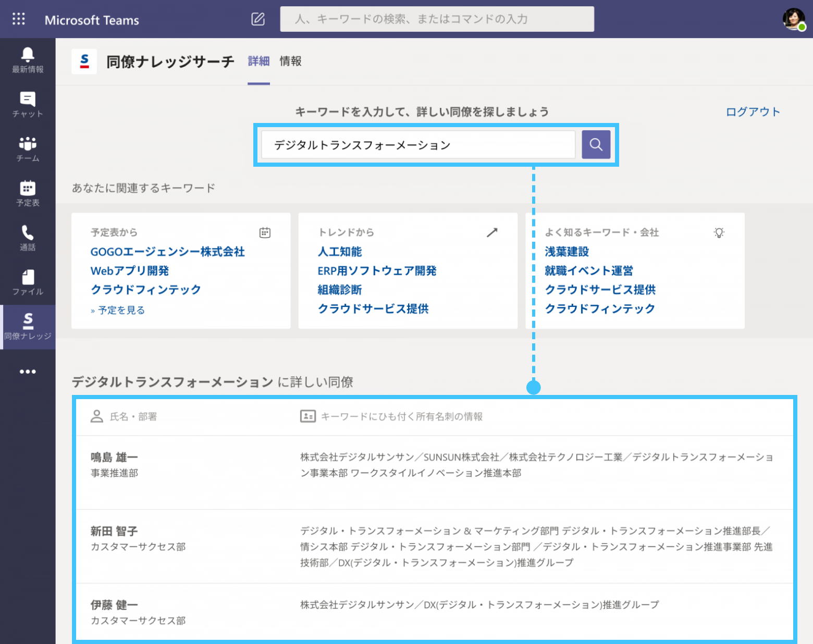Viewport: 813px width, 644px height.
Task: Click the trend arrow icon on トレンドから card
Action: click(x=492, y=232)
